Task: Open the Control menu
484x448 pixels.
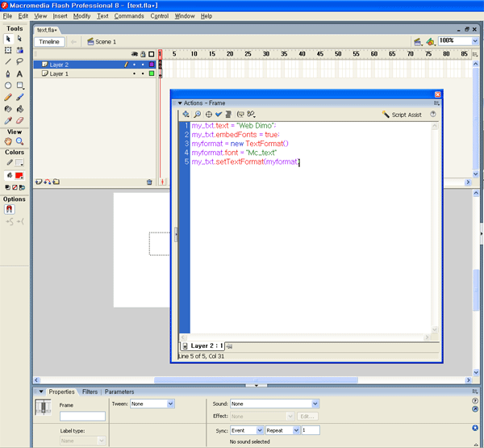Action: coord(160,16)
